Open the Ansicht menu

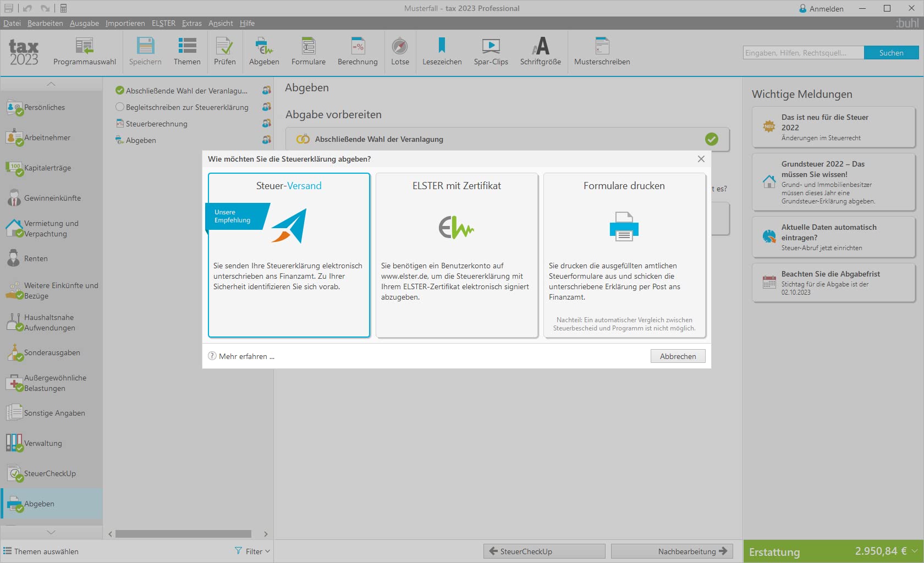221,23
